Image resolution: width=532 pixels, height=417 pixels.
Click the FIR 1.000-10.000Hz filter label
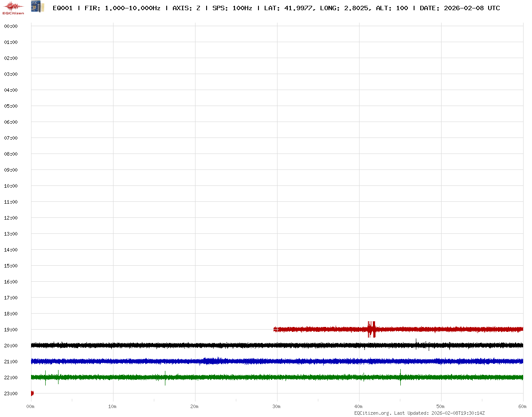point(122,8)
